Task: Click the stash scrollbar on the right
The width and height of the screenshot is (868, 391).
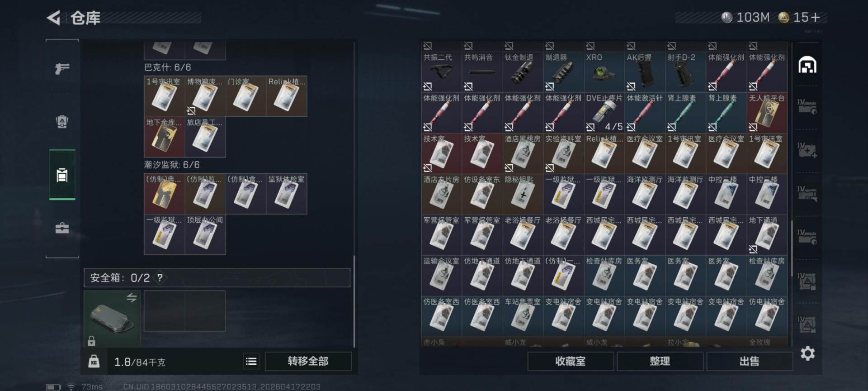Action: [x=792, y=249]
